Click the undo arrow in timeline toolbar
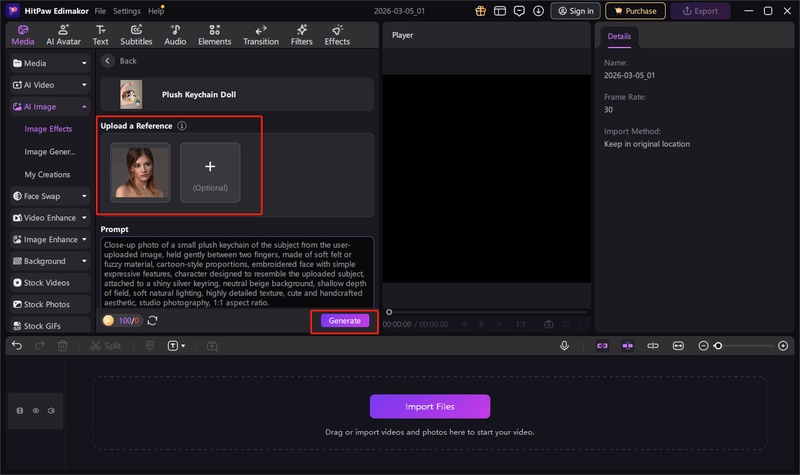800x475 pixels. pos(14,345)
